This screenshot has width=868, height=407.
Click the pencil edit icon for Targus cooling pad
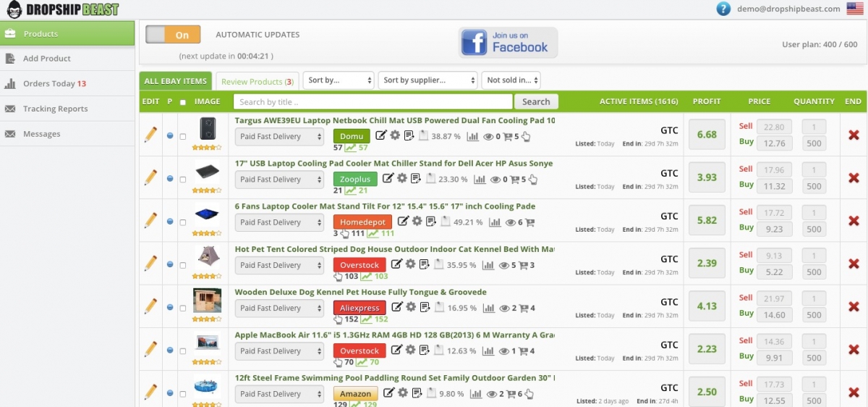(150, 135)
